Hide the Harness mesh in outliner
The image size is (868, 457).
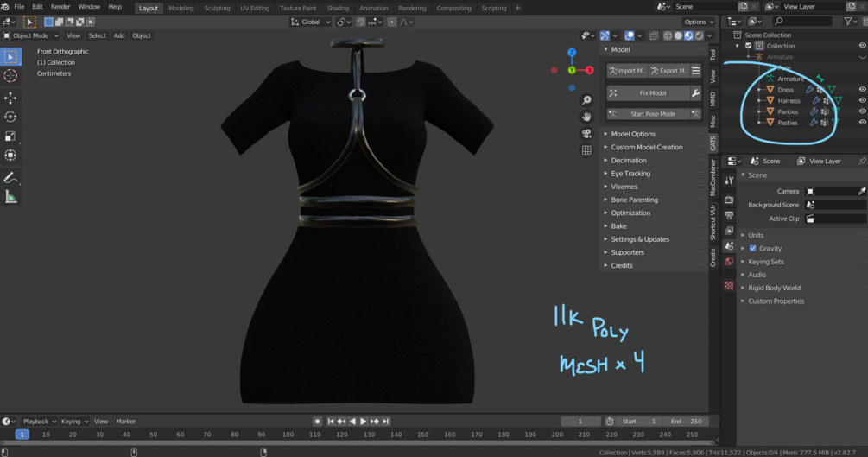click(x=862, y=101)
